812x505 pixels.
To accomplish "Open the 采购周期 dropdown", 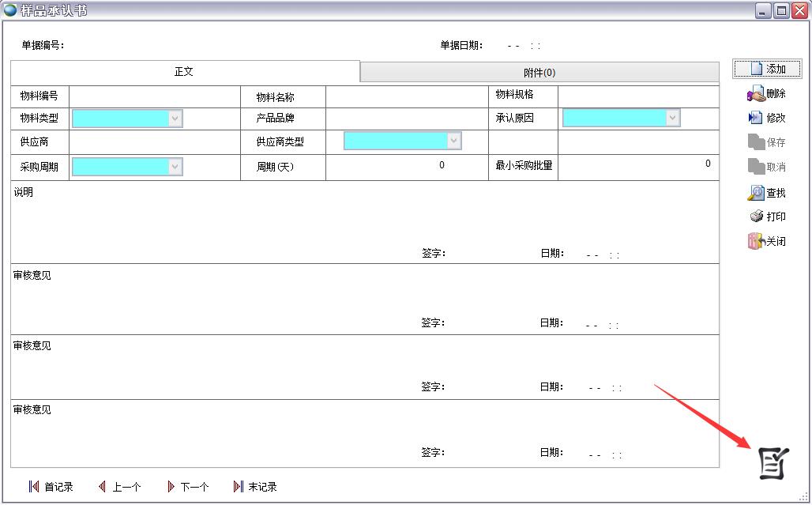I will 175,167.
